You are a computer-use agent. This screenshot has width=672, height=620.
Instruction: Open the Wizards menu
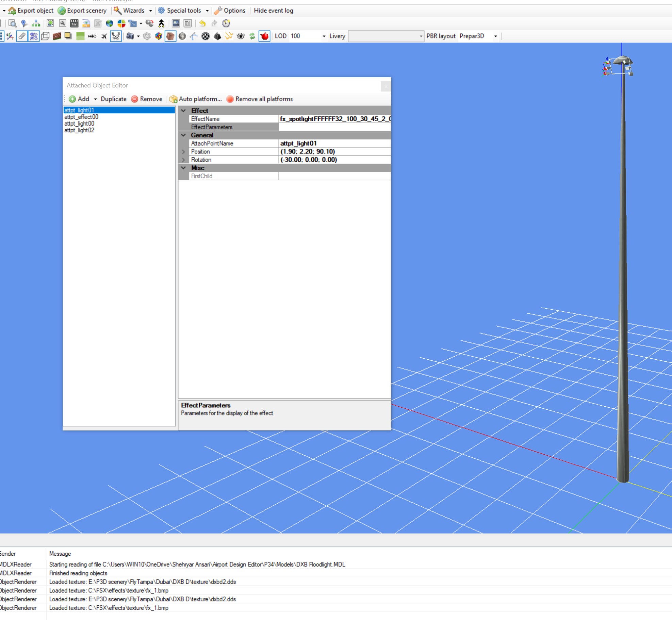(x=133, y=11)
